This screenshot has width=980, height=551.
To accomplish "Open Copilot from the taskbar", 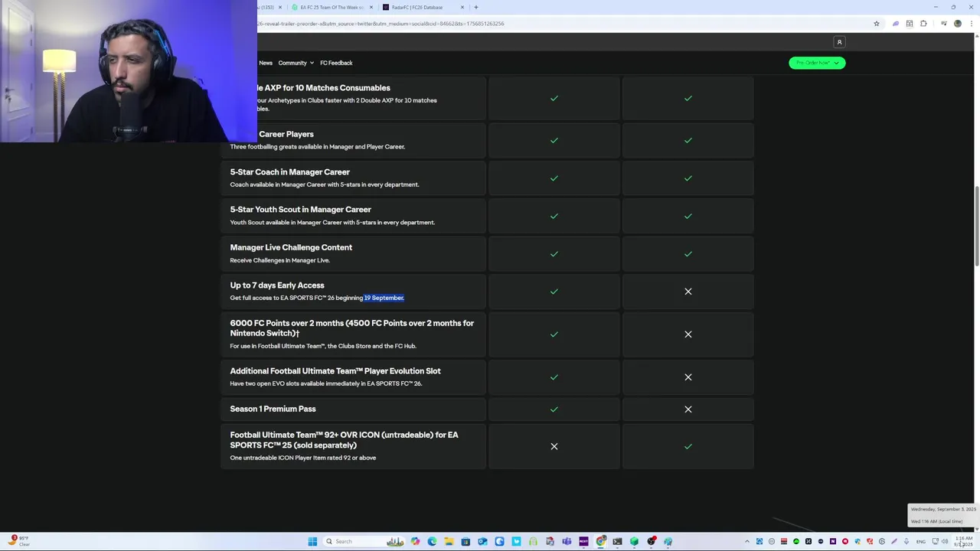I will pos(415,541).
